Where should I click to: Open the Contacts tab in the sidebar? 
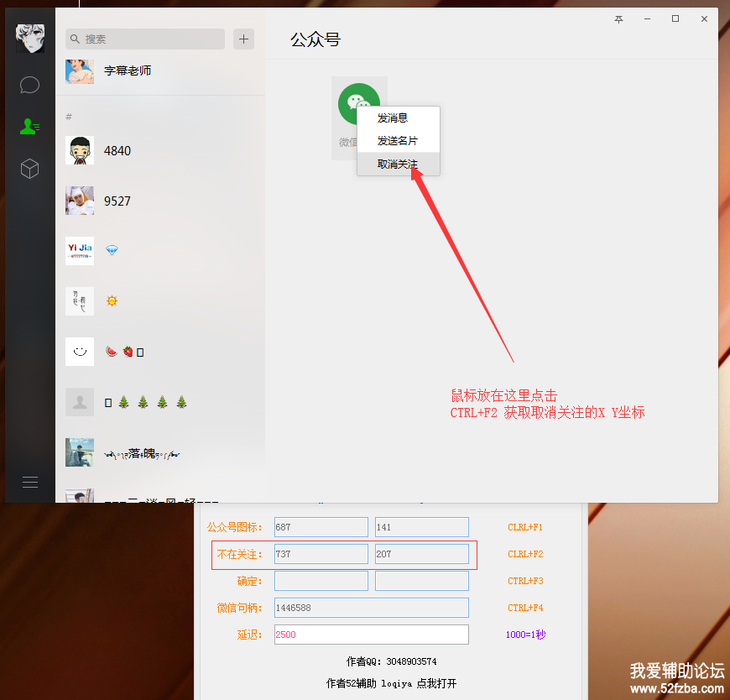(x=30, y=126)
